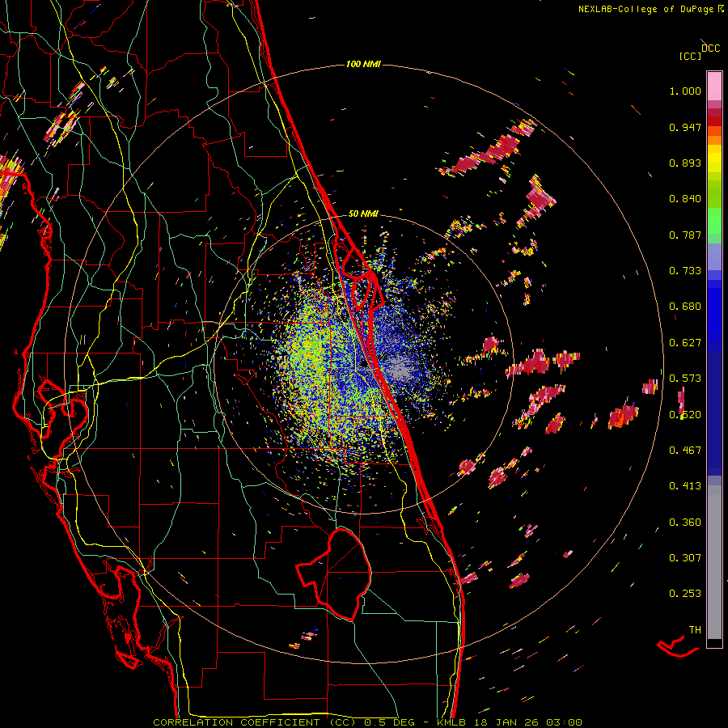Click the 50 NMI range ring label

(363, 214)
